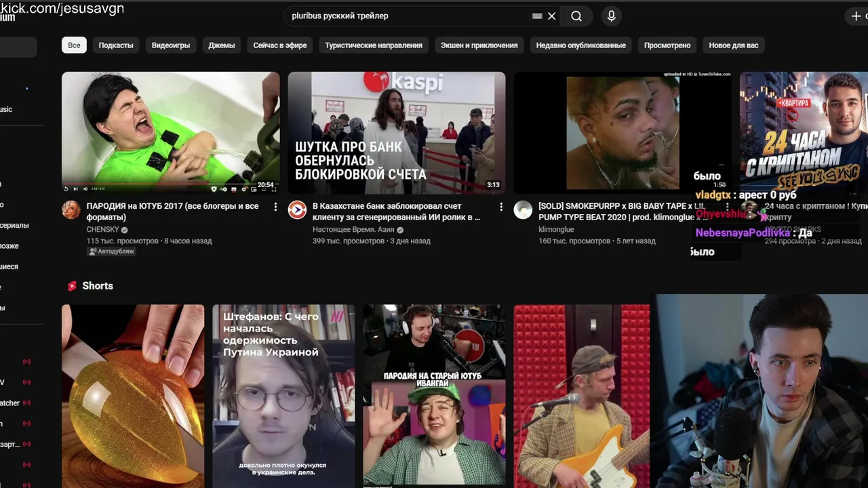Open the CHENSKY parody video thumbnail
The image size is (868, 488).
(170, 133)
